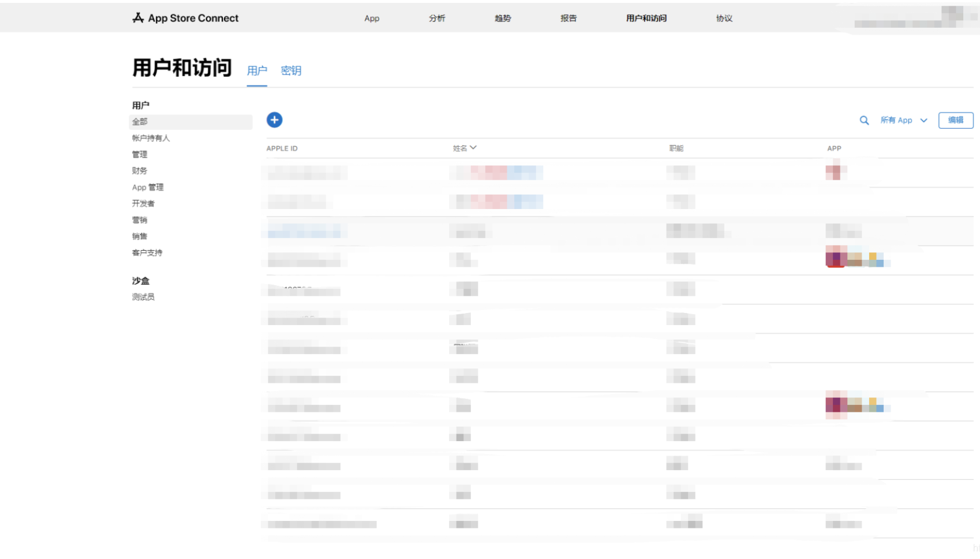Filter users by 帐户持有人
980x559 pixels.
click(151, 138)
